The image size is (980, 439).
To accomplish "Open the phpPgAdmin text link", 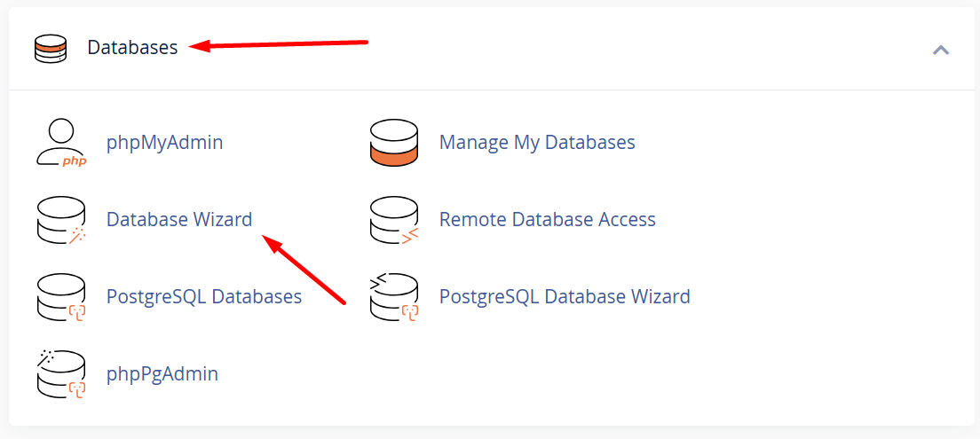I will pyautogui.click(x=162, y=373).
